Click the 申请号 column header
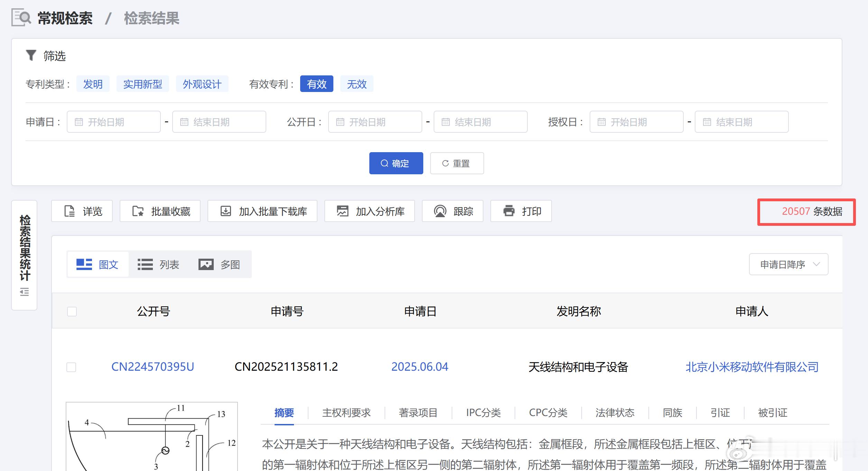 tap(287, 311)
